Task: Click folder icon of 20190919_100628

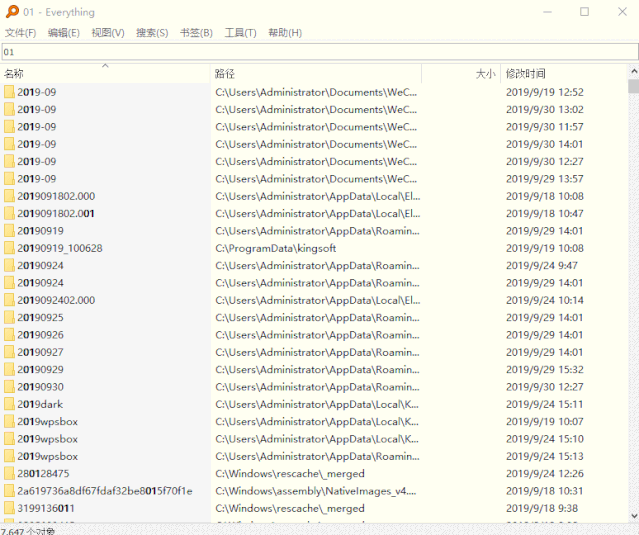Action: pos(9,248)
